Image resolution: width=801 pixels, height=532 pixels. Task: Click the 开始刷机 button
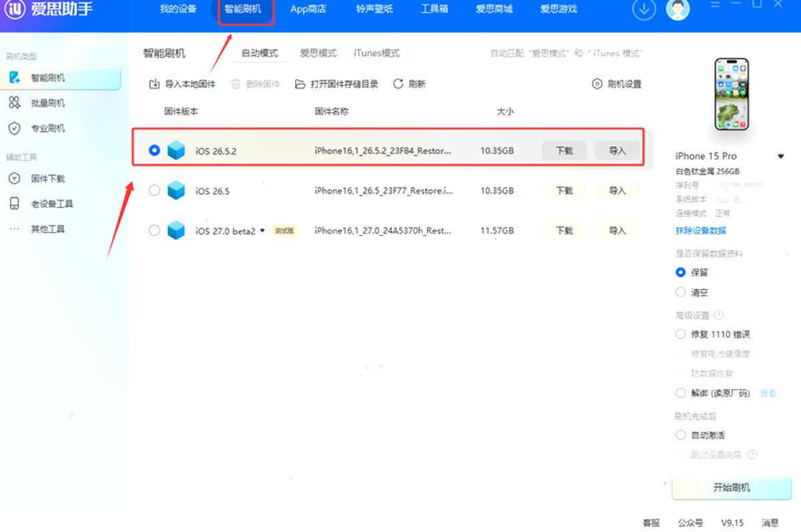pyautogui.click(x=732, y=488)
